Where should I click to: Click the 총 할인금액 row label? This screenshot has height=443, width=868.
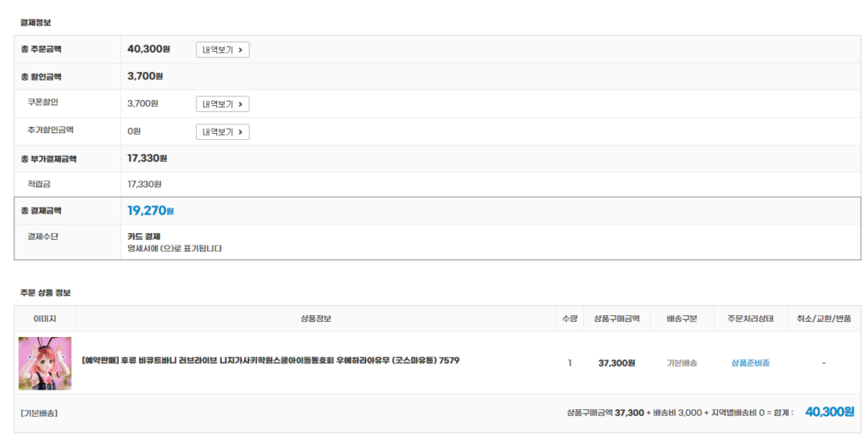click(x=41, y=77)
